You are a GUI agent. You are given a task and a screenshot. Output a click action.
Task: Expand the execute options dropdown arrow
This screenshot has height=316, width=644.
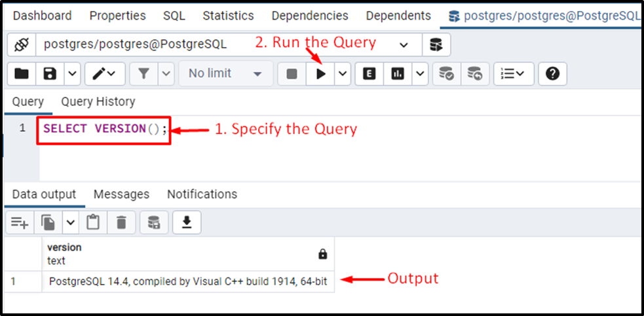point(343,74)
